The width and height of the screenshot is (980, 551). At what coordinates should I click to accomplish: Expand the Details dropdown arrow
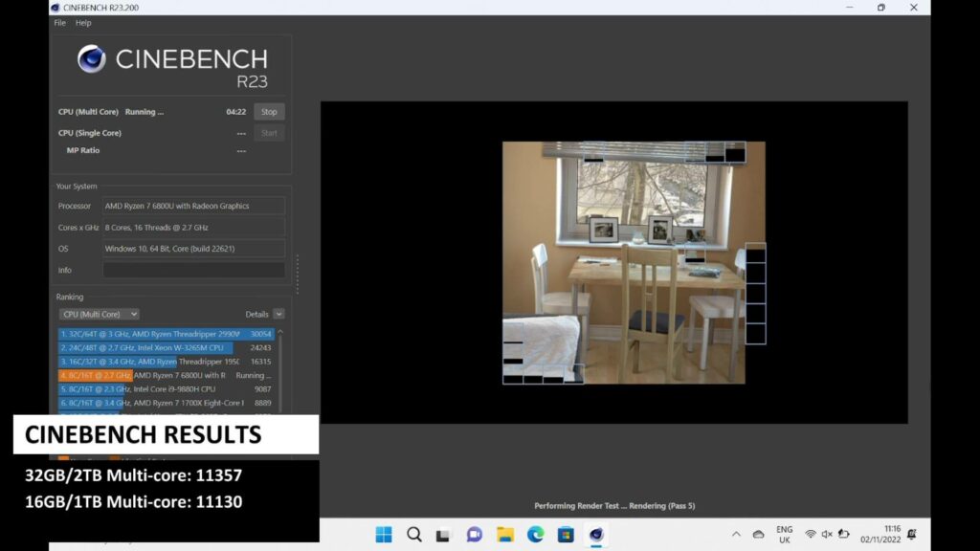(278, 314)
